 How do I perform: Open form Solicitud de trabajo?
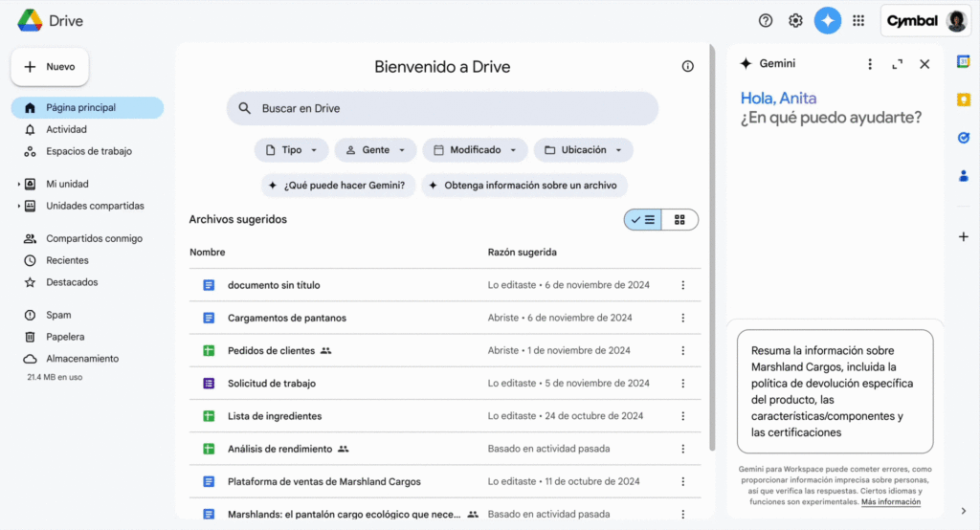[271, 383]
